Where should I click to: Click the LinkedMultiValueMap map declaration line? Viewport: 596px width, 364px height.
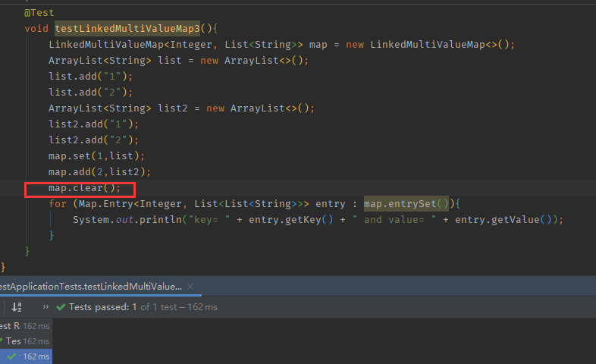click(281, 45)
